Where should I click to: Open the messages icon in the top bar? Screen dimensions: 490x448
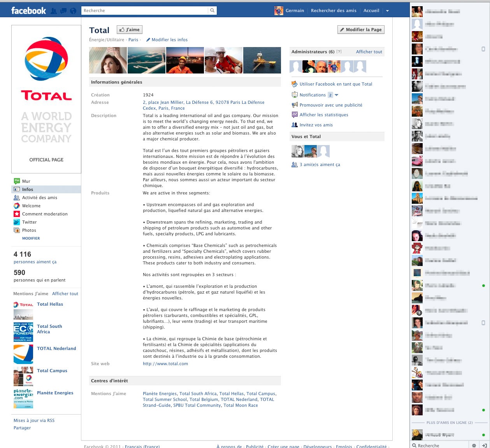(63, 11)
